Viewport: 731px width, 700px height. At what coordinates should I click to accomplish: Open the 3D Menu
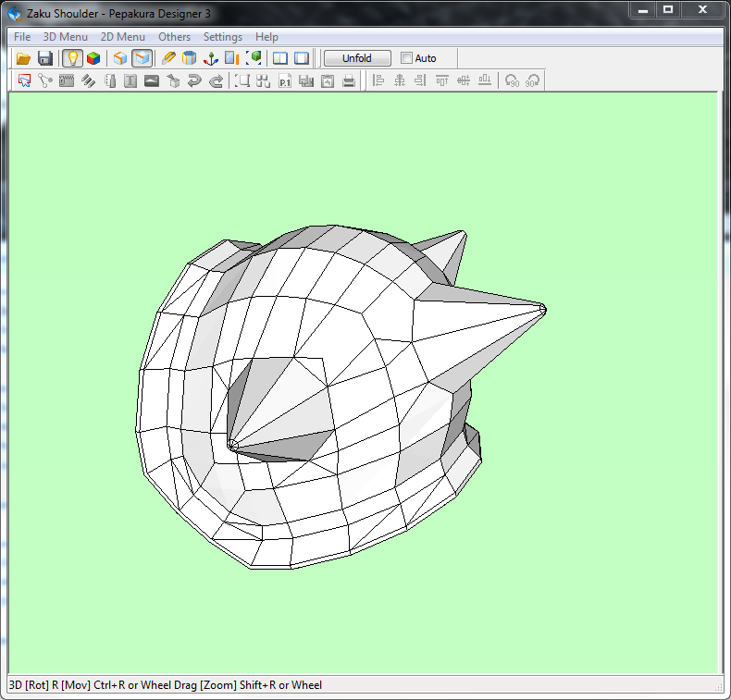click(x=66, y=37)
